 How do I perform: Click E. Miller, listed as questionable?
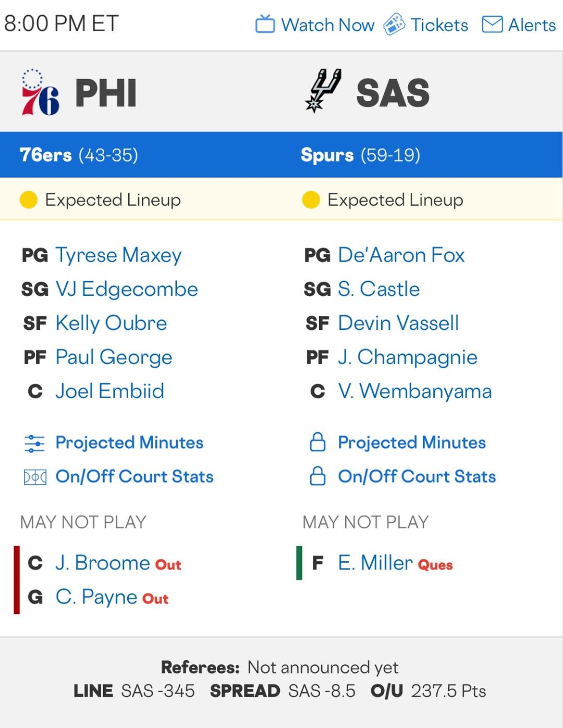click(375, 563)
